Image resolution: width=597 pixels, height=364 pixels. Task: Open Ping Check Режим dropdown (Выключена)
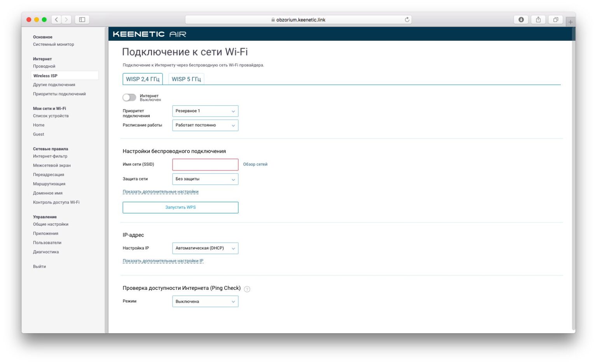coord(205,301)
